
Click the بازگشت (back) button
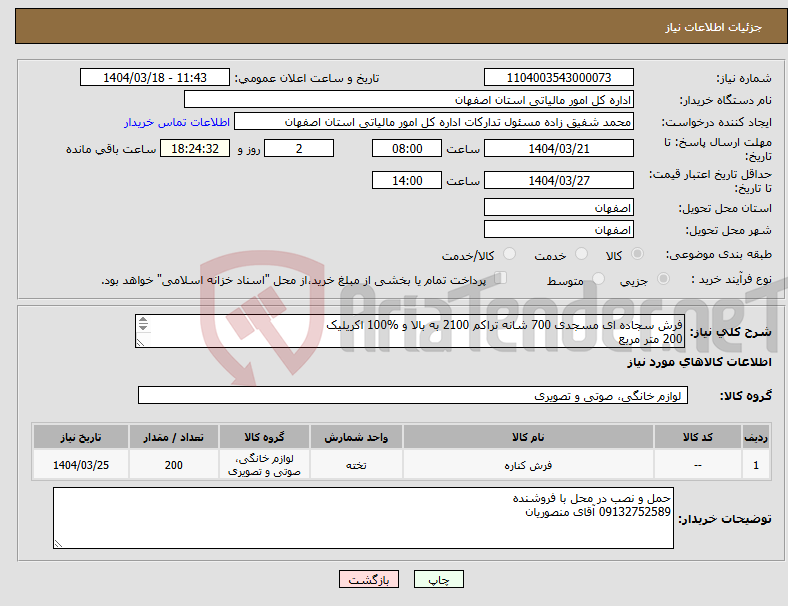click(x=369, y=579)
